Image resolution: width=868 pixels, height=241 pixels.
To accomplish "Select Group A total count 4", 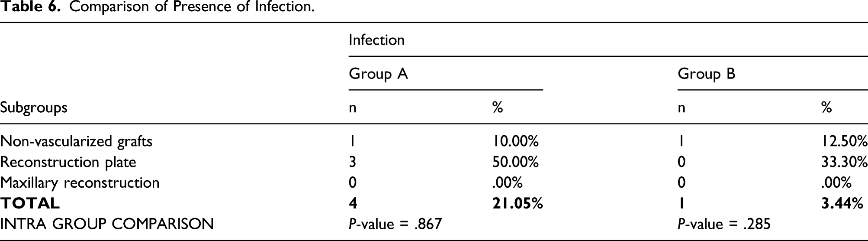I will 353,203.
